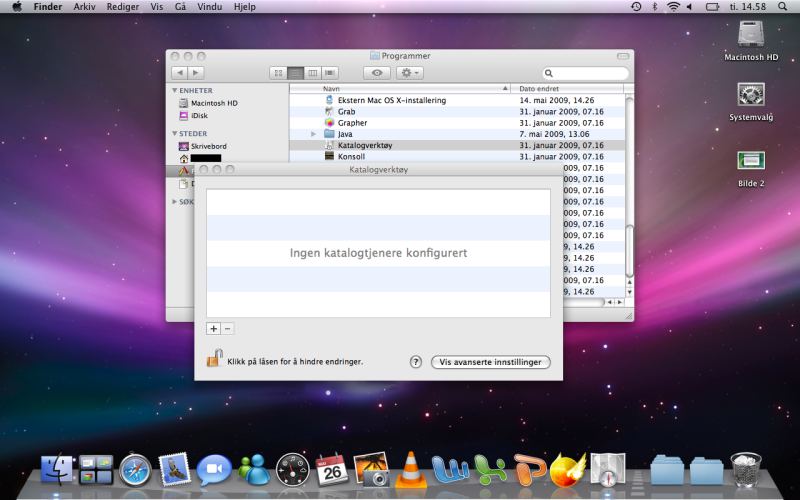Click the minus remove button
This screenshot has width=800, height=500.
click(x=228, y=329)
